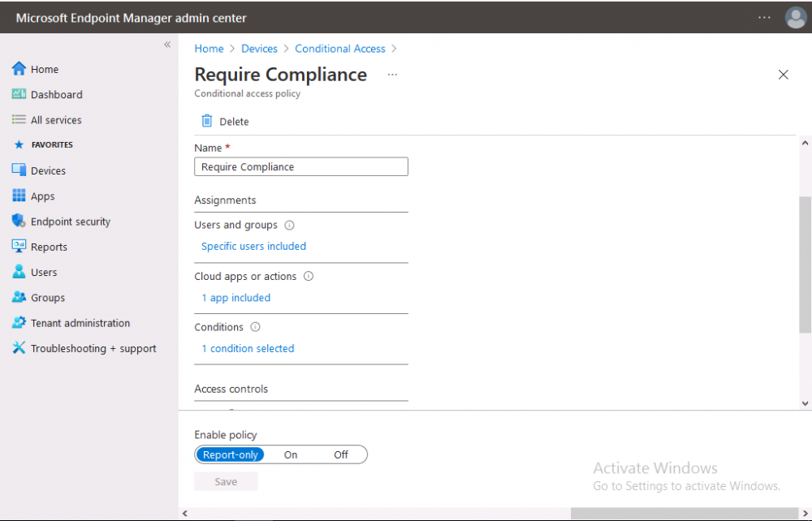
Task: Open the 1 condition selected link
Action: [248, 348]
